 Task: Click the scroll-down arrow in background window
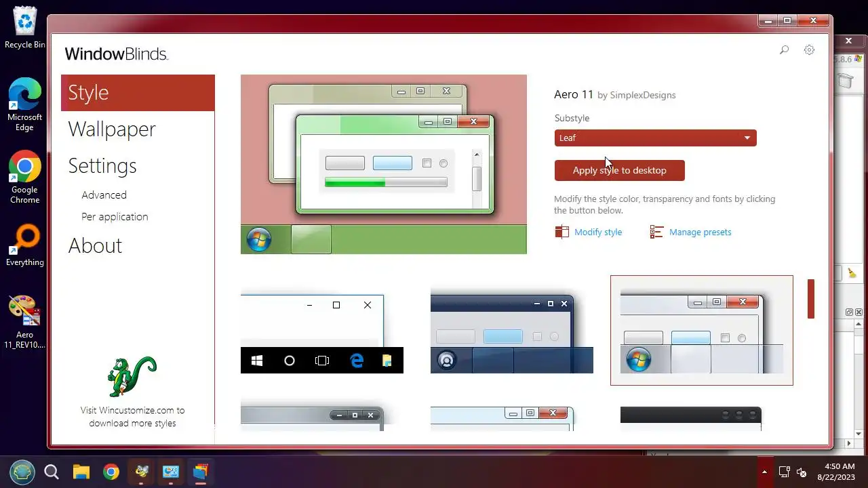point(859,434)
